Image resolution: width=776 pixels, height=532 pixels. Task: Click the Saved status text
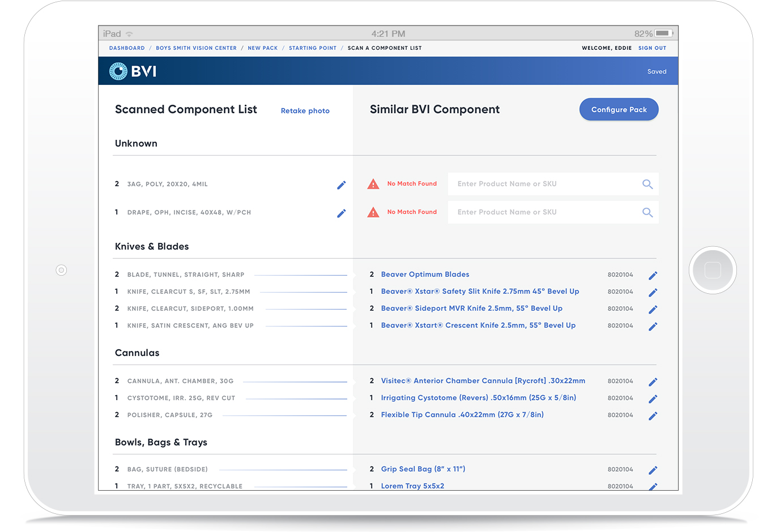pos(656,72)
